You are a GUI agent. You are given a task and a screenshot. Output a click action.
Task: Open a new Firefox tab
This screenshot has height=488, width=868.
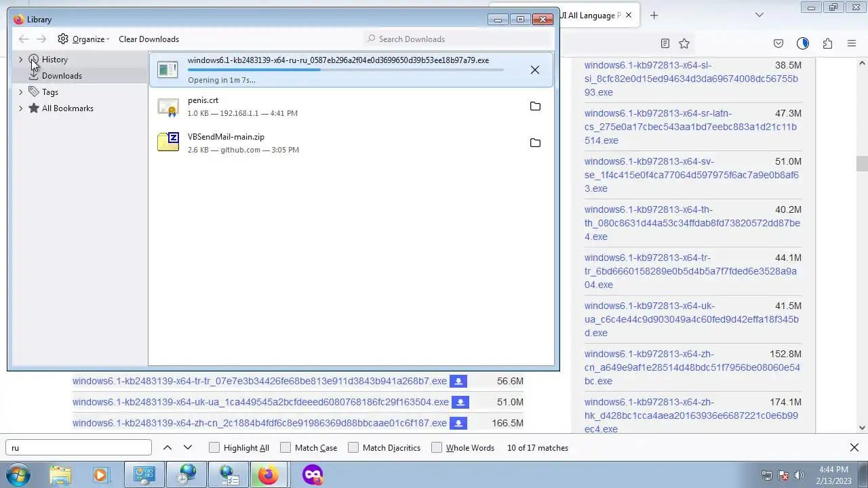click(x=654, y=15)
